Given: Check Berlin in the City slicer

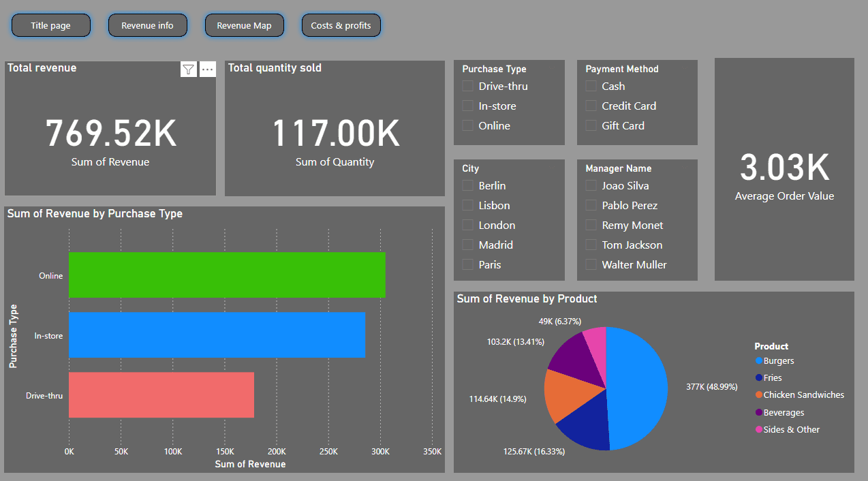Looking at the screenshot, I should pyautogui.click(x=467, y=185).
